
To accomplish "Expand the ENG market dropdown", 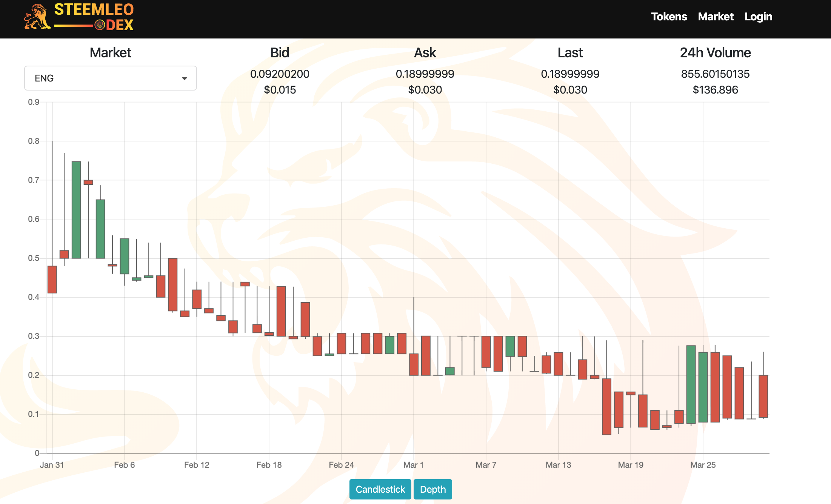I will [x=110, y=78].
